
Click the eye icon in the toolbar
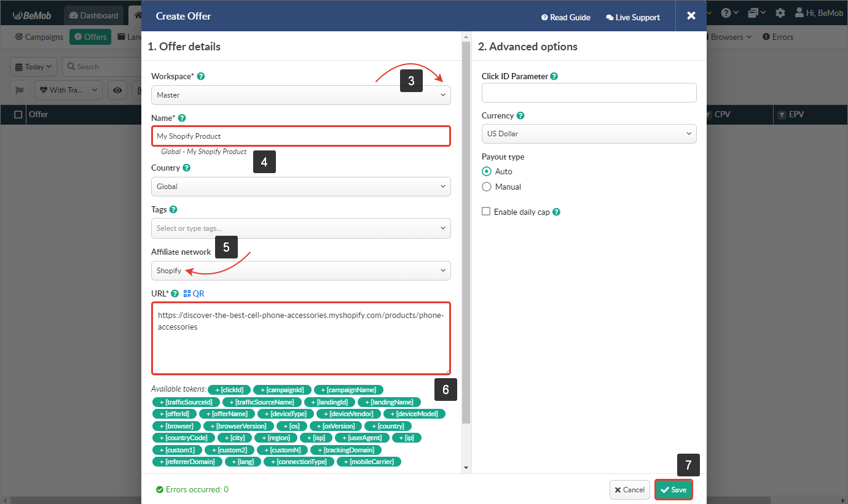pos(117,90)
